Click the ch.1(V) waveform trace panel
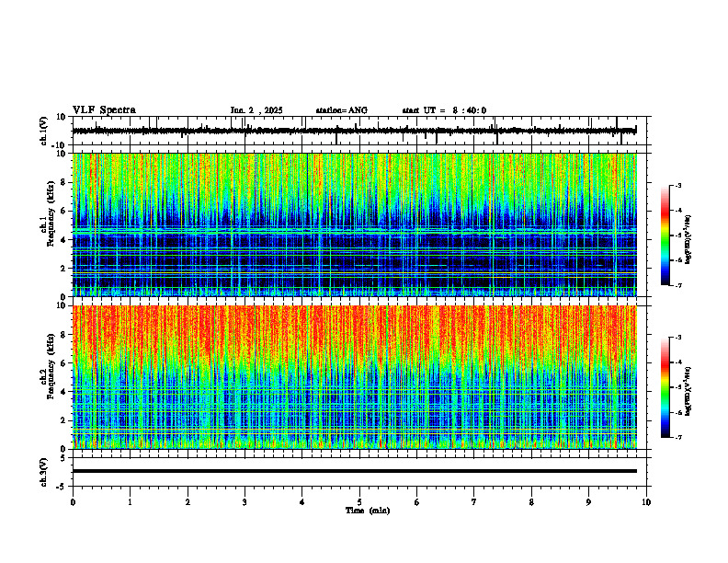The image size is (728, 563). (361, 131)
